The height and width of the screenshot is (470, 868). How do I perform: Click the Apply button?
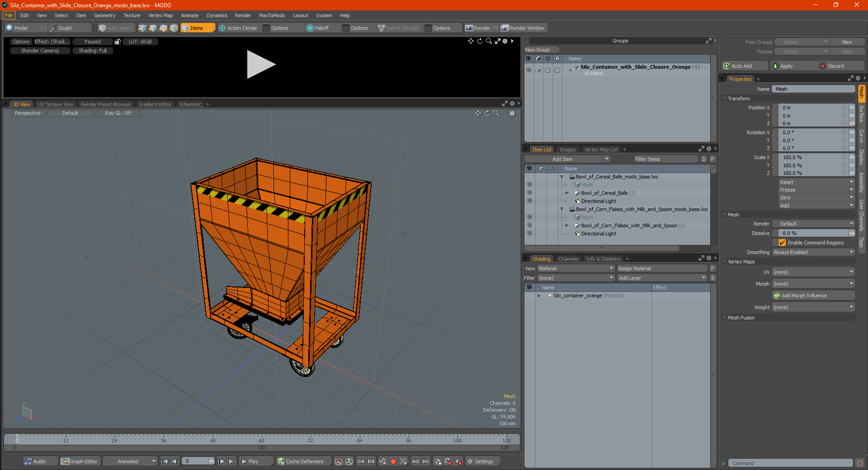tap(794, 66)
